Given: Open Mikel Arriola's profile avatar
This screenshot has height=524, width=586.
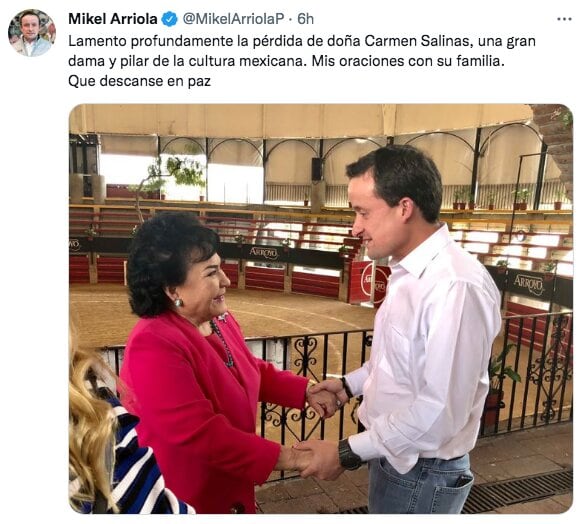Looking at the screenshot, I should pyautogui.click(x=32, y=33).
